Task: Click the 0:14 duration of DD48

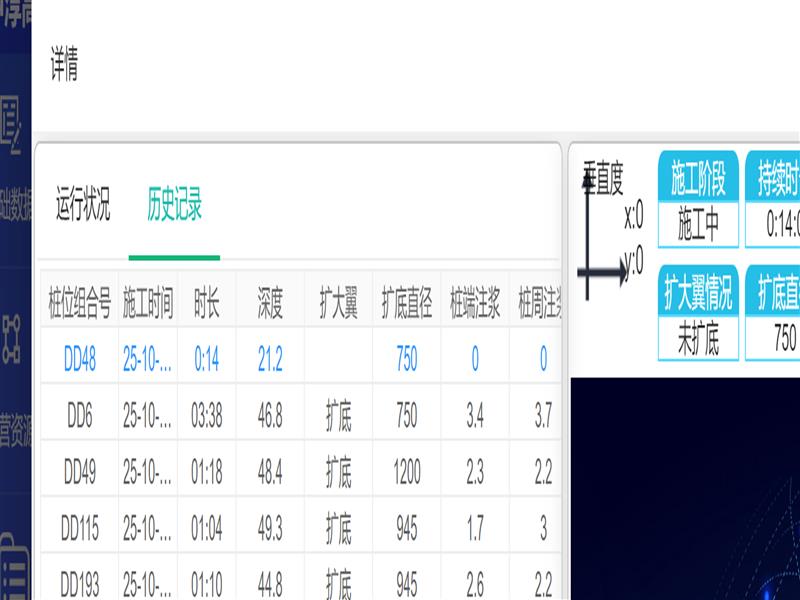Action: point(207,360)
